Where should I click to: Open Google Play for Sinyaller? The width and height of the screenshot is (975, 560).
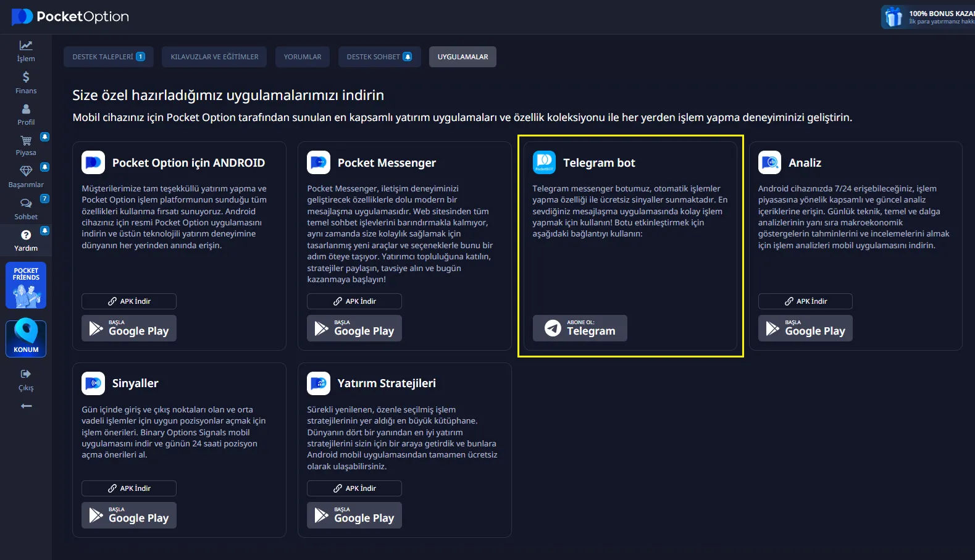point(129,516)
